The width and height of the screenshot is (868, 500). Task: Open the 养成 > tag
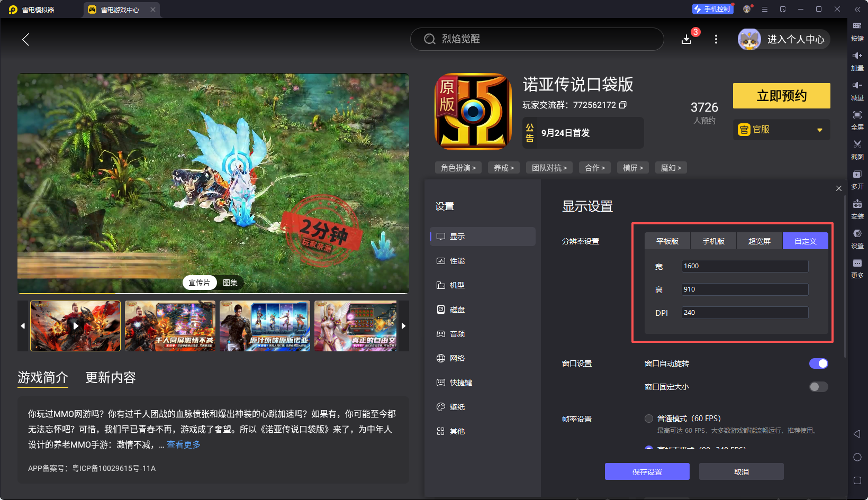coord(504,168)
